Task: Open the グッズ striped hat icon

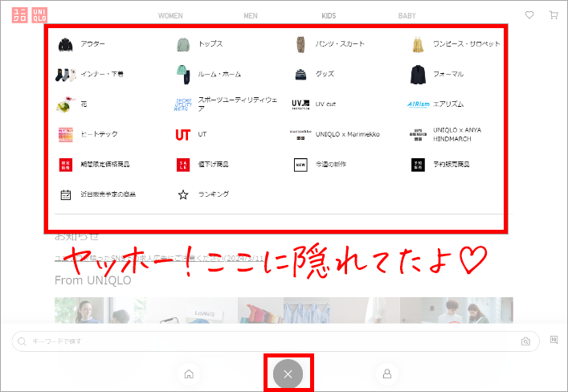Action: coord(300,74)
